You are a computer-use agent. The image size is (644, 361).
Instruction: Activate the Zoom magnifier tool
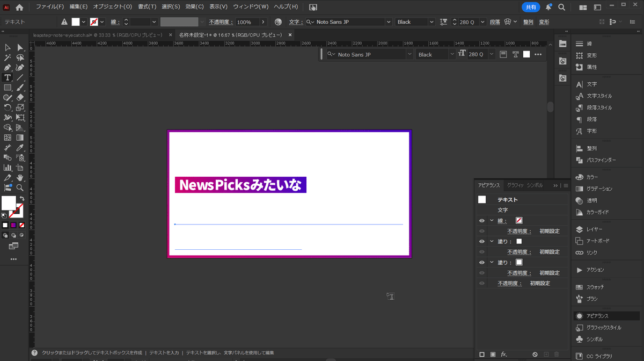click(x=20, y=187)
